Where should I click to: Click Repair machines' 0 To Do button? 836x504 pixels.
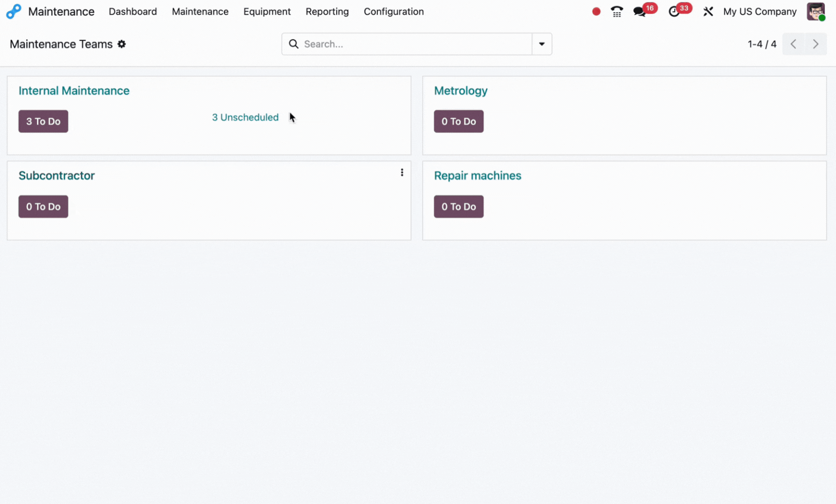click(459, 207)
